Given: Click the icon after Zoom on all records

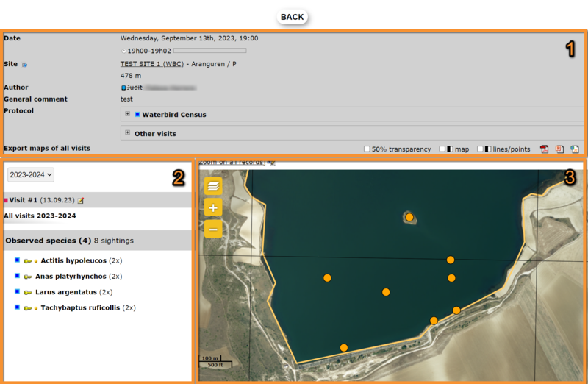Looking at the screenshot, I should tap(271, 163).
